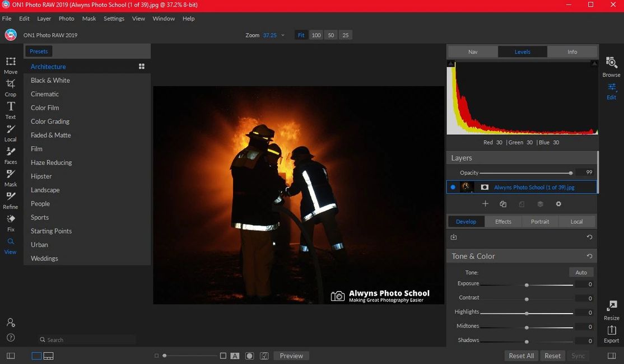Toggle visibility of Alwyns Photo School layer
This screenshot has width=624, height=364.
point(453,187)
